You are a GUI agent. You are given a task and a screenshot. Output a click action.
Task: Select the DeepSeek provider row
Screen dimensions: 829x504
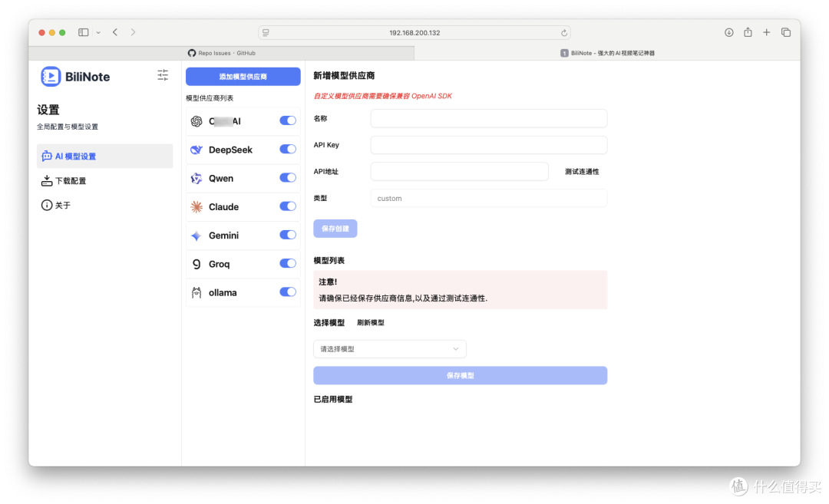coord(243,150)
